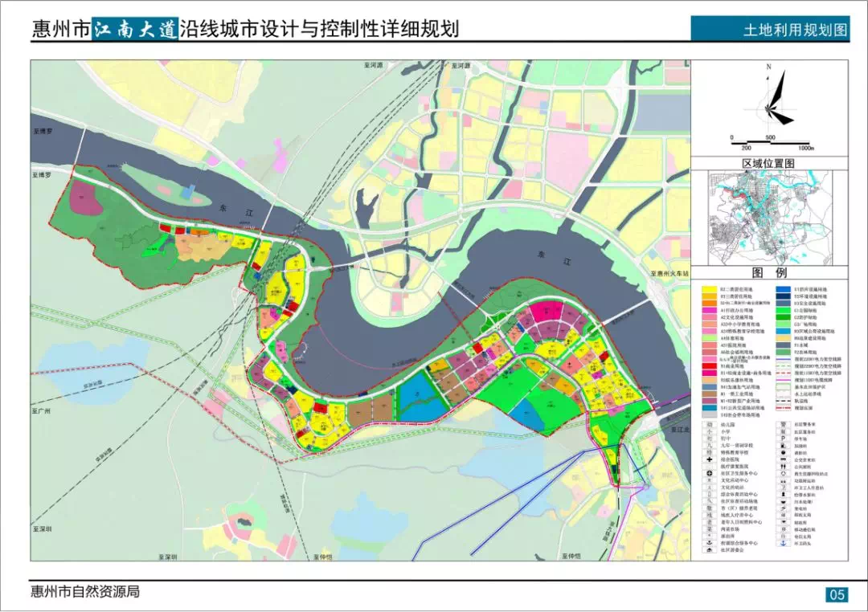Click the red B1 commercial legend swatch
Image resolution: width=868 pixels, height=612 pixels.
point(709,365)
